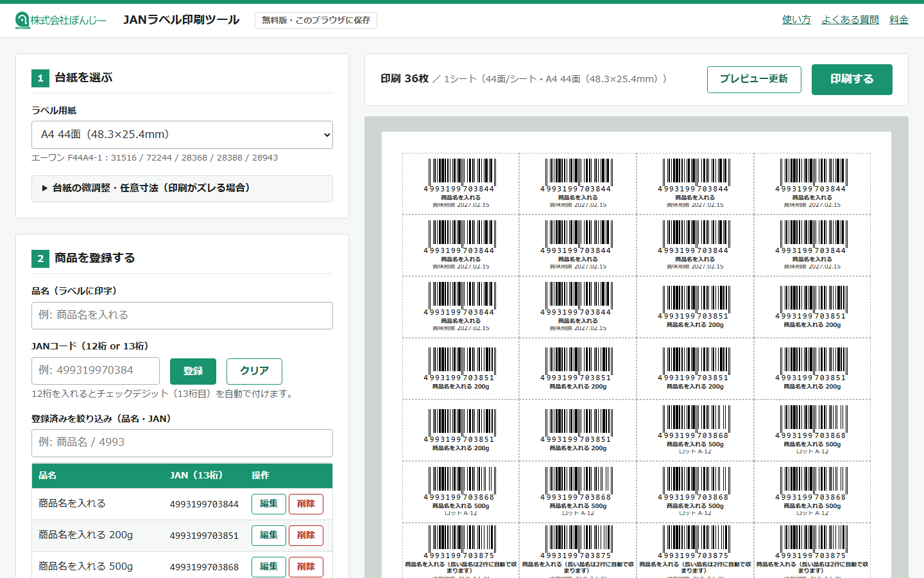Click the 株式会社ぽんじー logo
The width and height of the screenshot is (924, 578).
(61, 20)
